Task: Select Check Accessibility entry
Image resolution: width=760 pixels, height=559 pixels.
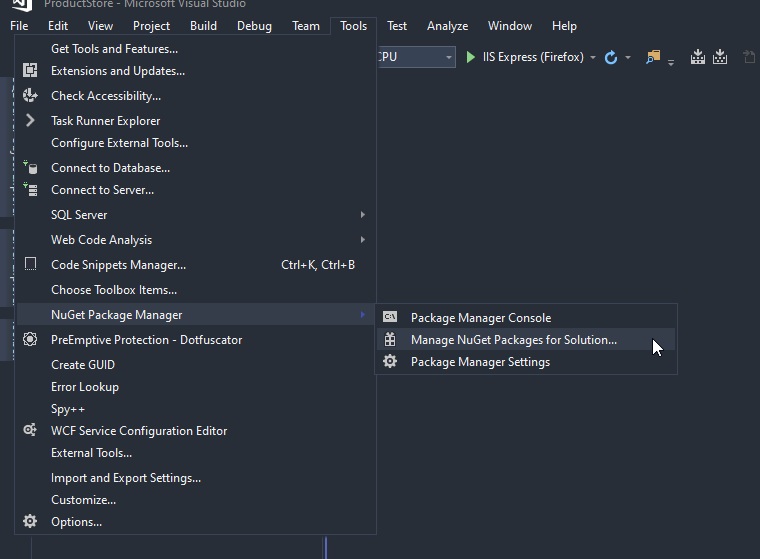Action: (196, 96)
